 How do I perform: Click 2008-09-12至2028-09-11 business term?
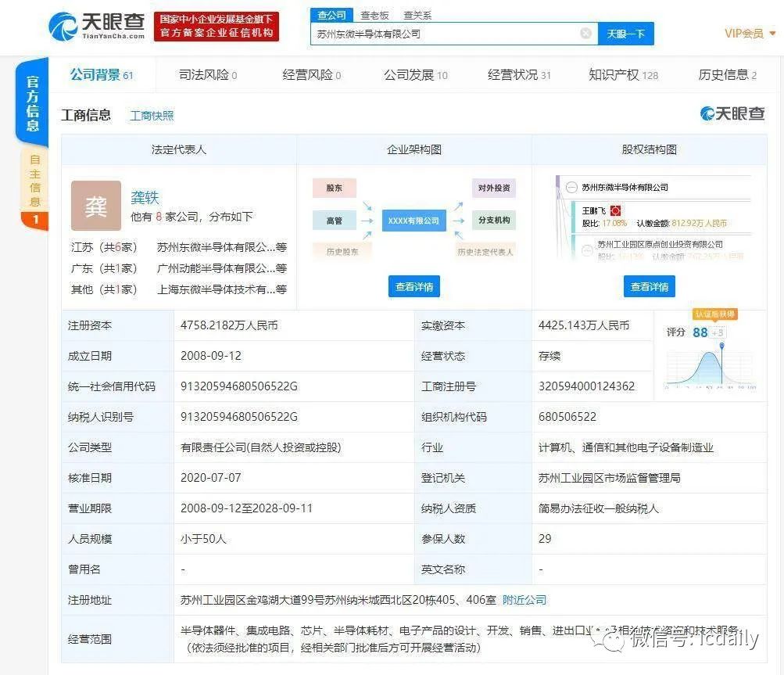pos(246,508)
